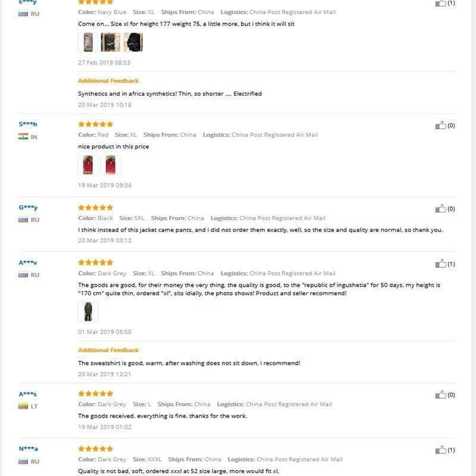This screenshot has height=476, width=476.
Task: Click the India flag under S***h
Action: coord(23,137)
